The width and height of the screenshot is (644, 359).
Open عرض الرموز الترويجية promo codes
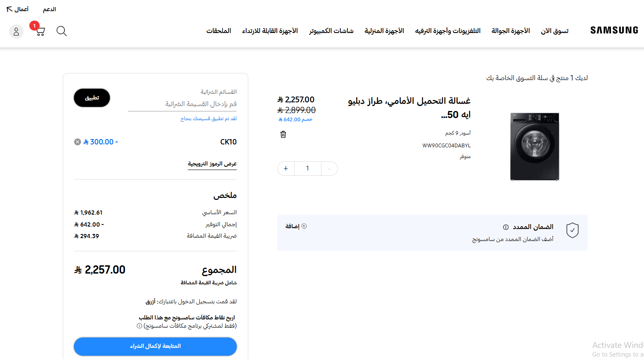(212, 164)
